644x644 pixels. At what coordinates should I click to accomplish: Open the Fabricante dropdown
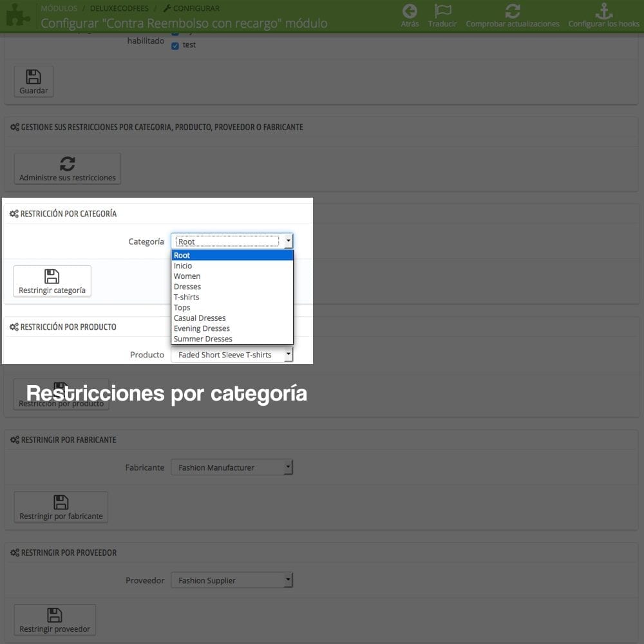point(231,468)
